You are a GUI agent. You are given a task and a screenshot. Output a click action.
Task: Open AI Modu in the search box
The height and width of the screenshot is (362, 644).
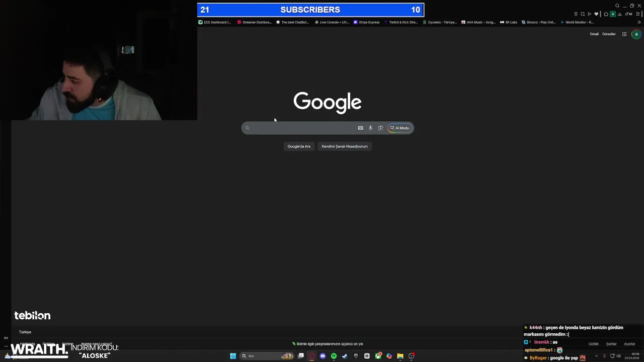tap(399, 128)
